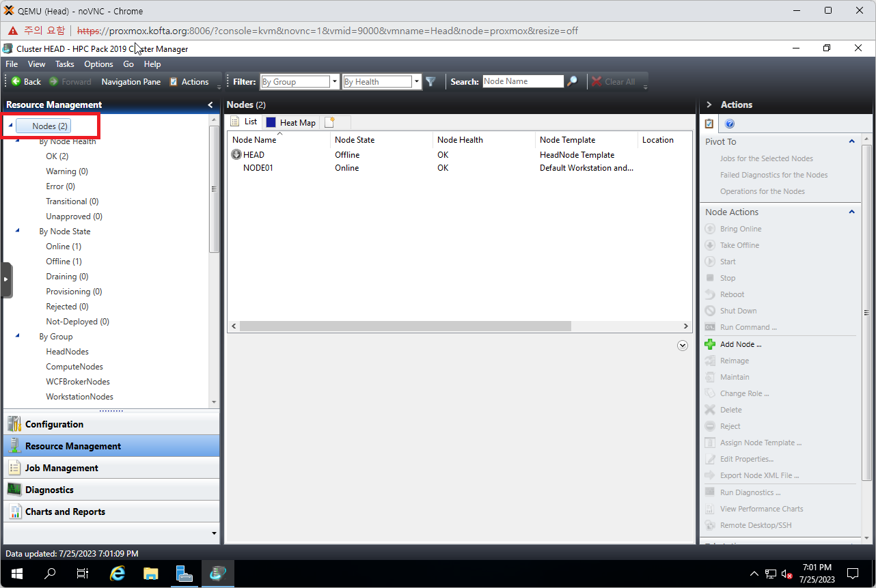The width and height of the screenshot is (876, 588).
Task: Open the Job Management section
Action: click(x=61, y=468)
